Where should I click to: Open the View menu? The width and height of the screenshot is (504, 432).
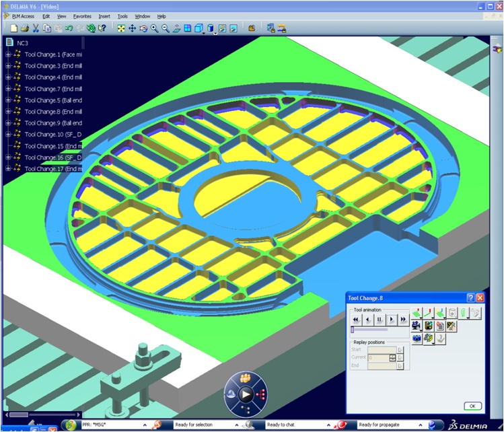pos(61,16)
